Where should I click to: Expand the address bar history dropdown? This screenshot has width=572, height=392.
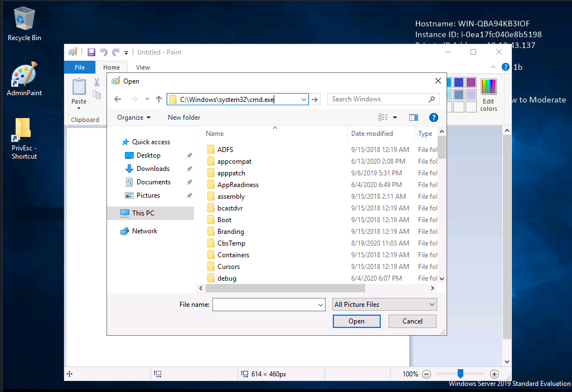tap(303, 100)
